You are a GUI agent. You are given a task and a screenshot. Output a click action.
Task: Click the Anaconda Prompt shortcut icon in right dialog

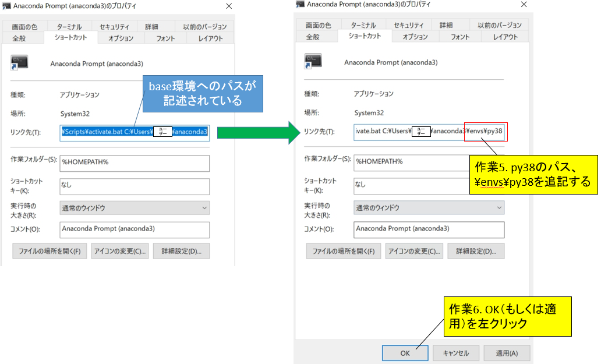tap(313, 61)
